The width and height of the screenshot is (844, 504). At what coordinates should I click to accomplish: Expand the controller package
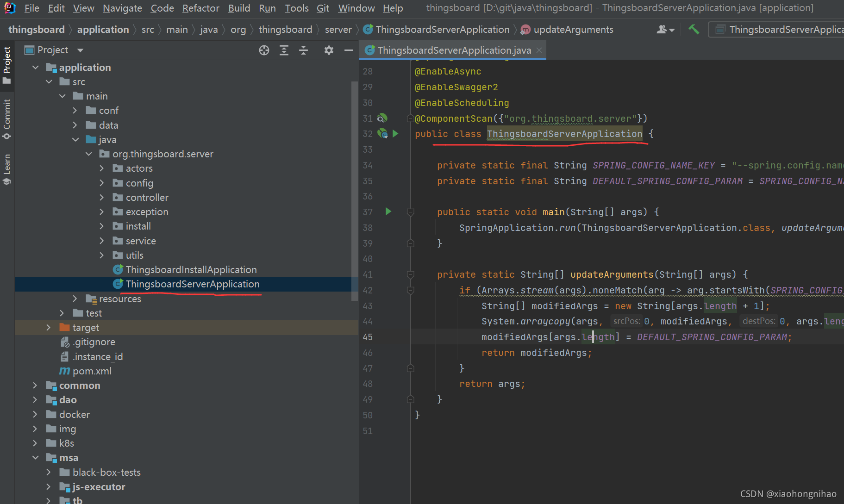click(102, 198)
